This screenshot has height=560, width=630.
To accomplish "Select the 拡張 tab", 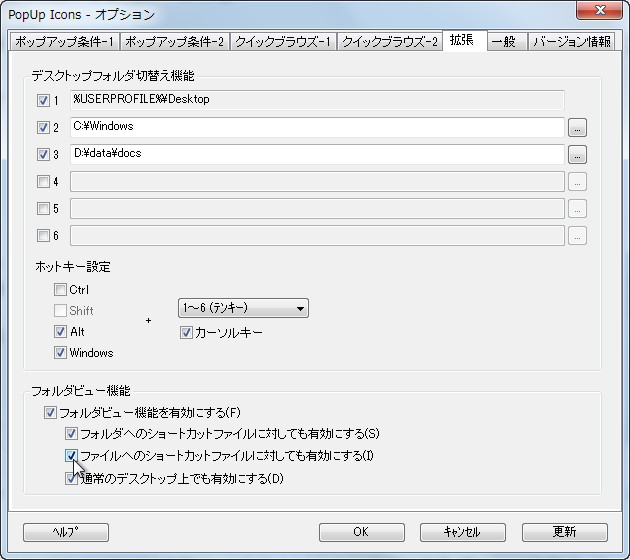I will pyautogui.click(x=465, y=40).
